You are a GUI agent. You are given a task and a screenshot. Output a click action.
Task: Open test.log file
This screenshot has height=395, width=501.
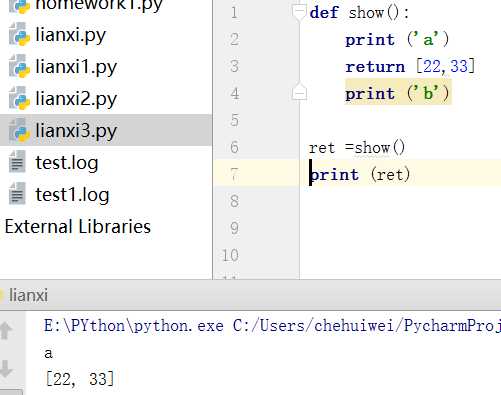[67, 162]
